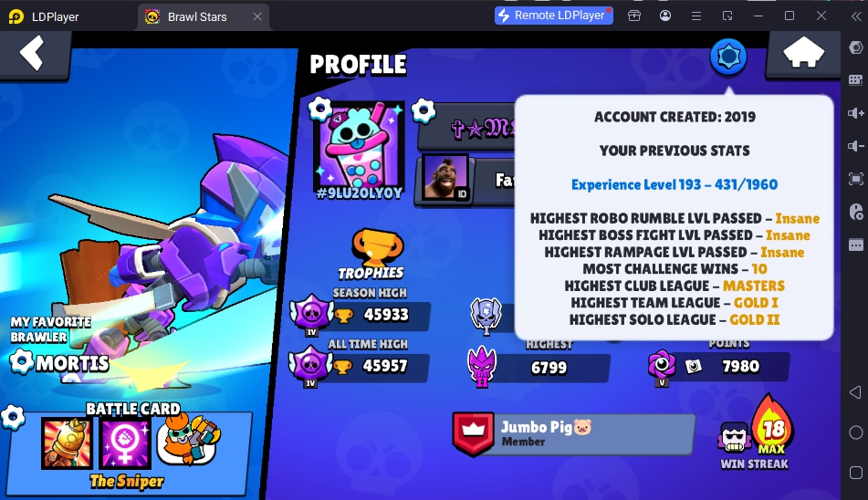Tap the Android back triangle in sidebar
The image size is (868, 500).
click(855, 392)
